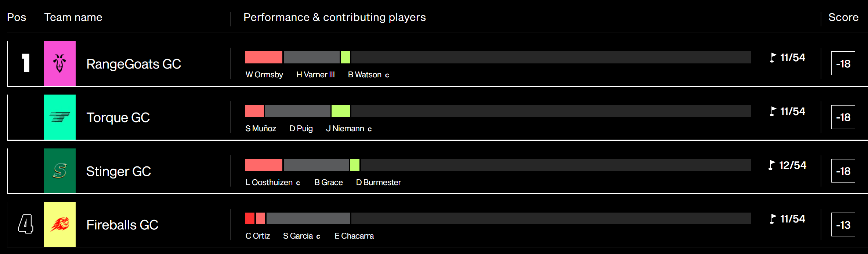868x254 pixels.
Task: Click the Fireballs -13 score box
Action: pos(843,225)
